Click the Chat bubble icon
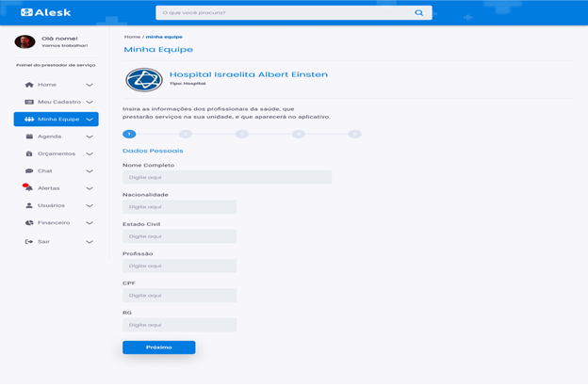The image size is (588, 387). point(29,170)
